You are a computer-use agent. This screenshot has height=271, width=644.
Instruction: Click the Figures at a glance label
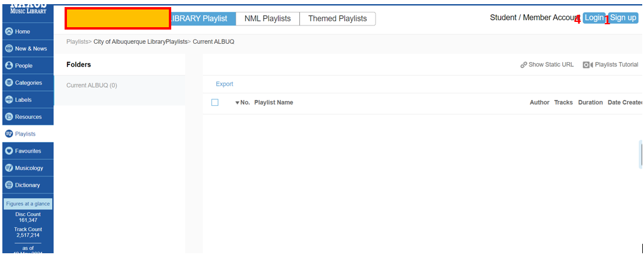[x=28, y=204]
